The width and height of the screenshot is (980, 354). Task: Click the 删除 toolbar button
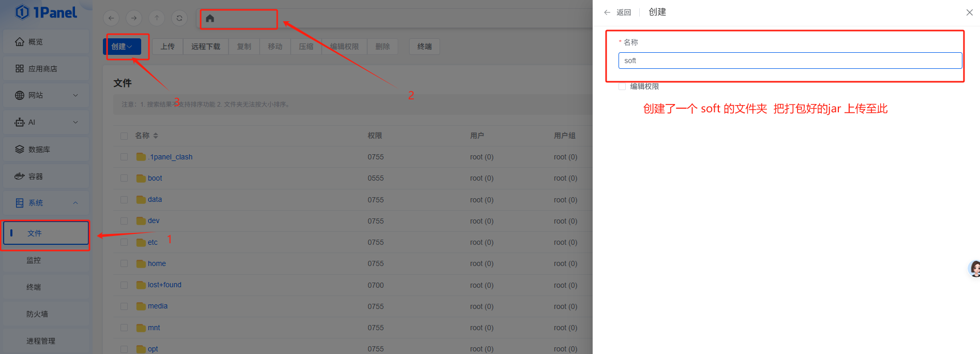pos(383,47)
